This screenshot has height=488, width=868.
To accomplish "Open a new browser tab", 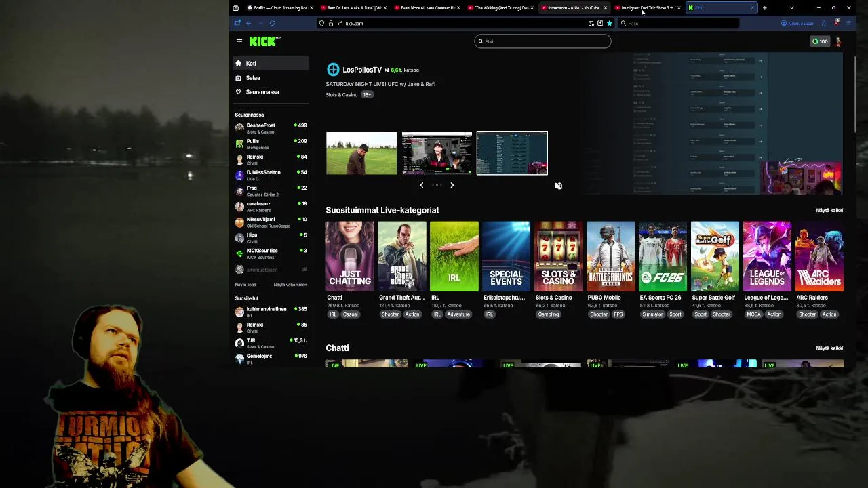I will pyautogui.click(x=764, y=8).
